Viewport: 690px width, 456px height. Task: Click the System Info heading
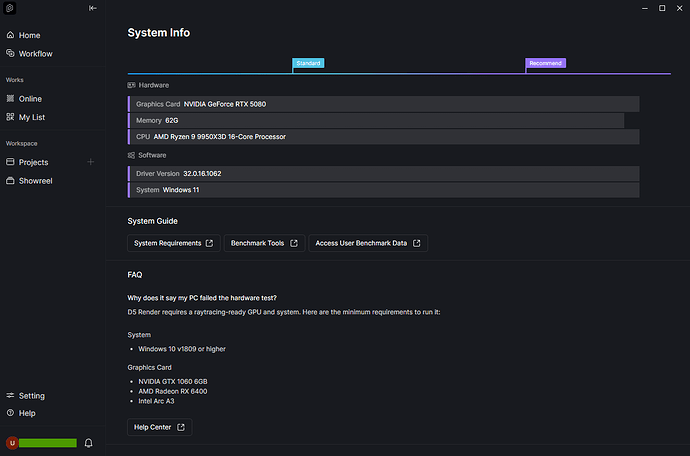158,33
